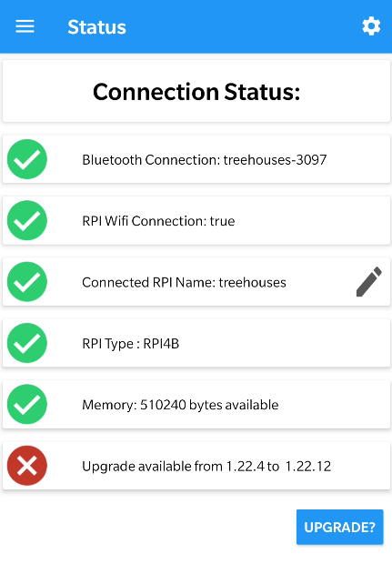This screenshot has width=392, height=564.
Task: Select the RPI Type : RPI4B row
Action: point(196,343)
